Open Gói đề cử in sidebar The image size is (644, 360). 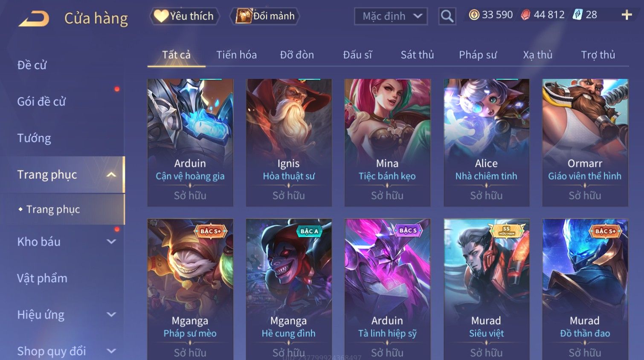(41, 102)
